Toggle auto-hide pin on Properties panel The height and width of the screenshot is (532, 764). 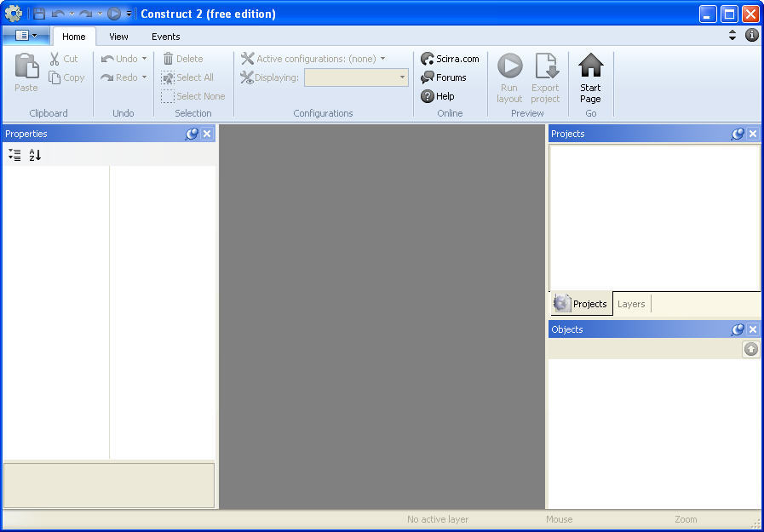[192, 134]
